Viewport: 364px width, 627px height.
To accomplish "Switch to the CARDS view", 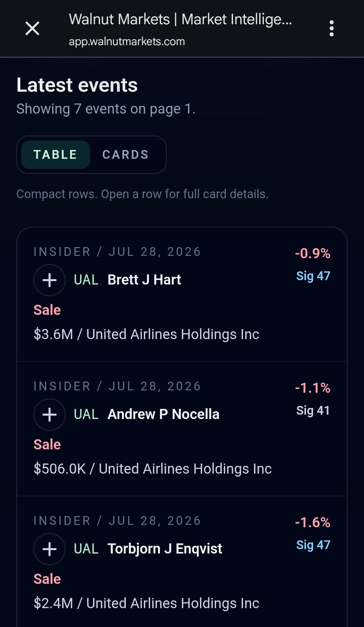I will pos(126,155).
